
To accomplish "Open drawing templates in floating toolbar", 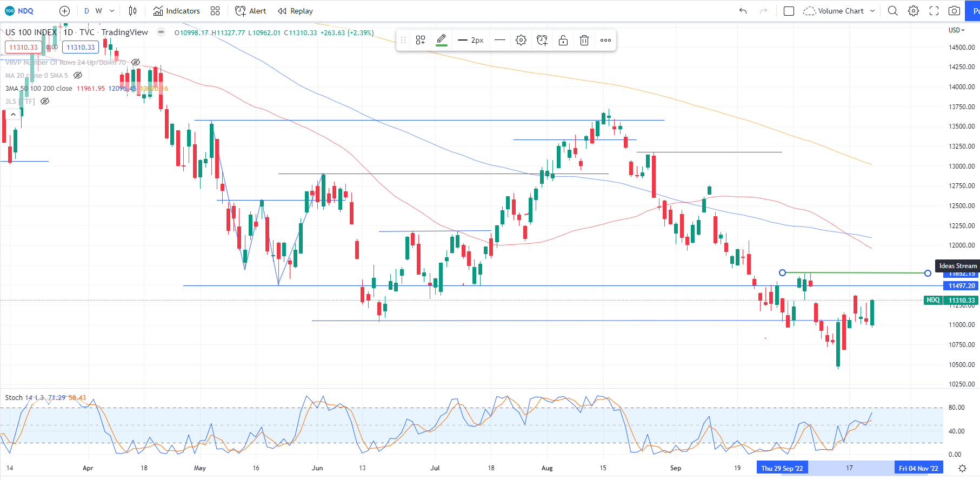I will tap(421, 40).
